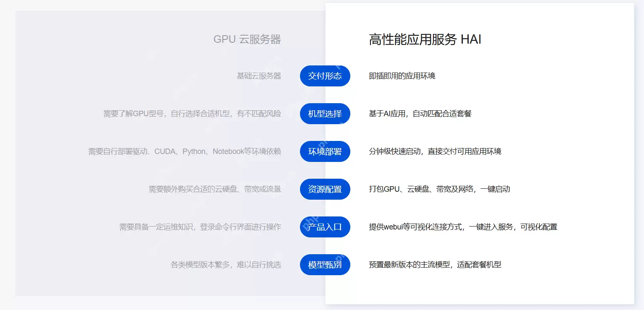
Task: Click the 交付形态 pill button
Action: point(325,76)
